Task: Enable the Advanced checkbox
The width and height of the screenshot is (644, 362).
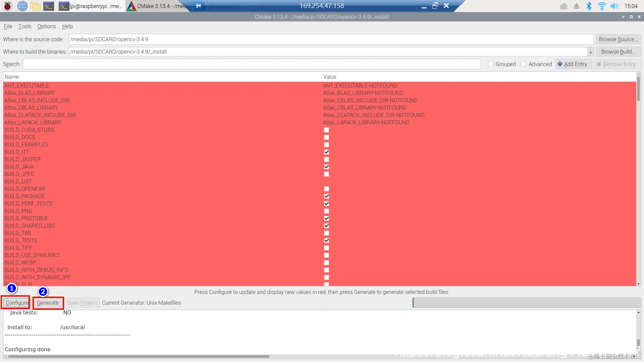Action: coord(523,64)
